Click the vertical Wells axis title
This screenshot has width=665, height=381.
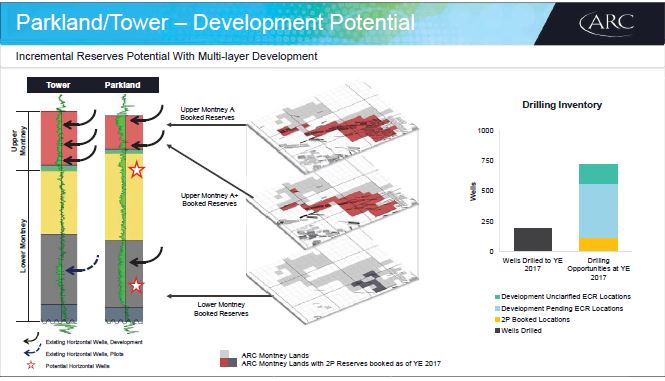473,191
